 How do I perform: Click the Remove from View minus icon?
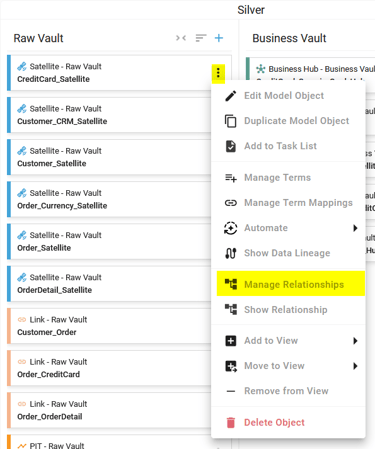[x=231, y=391]
